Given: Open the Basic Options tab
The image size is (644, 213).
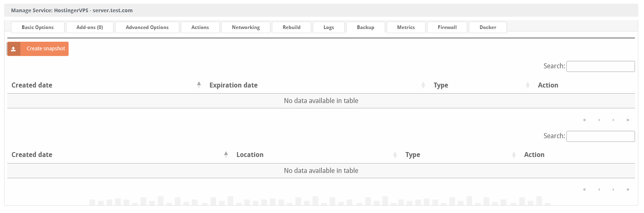Looking at the screenshot, I should (x=38, y=27).
